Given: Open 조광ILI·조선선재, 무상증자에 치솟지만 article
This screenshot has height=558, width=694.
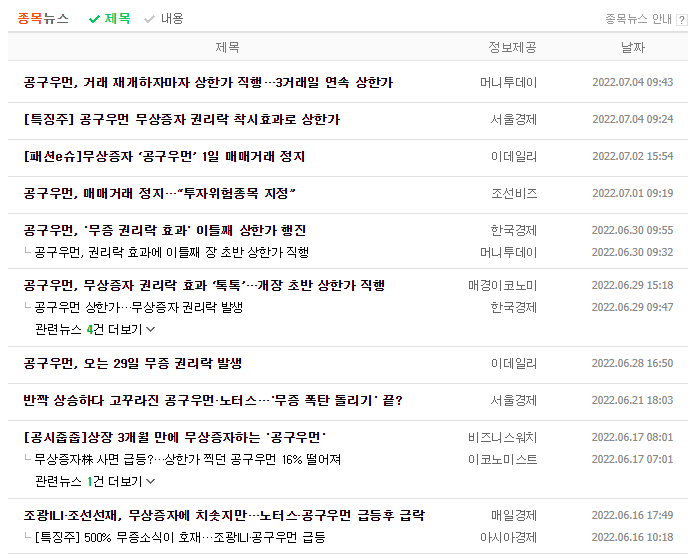Looking at the screenshot, I should pos(224,516).
